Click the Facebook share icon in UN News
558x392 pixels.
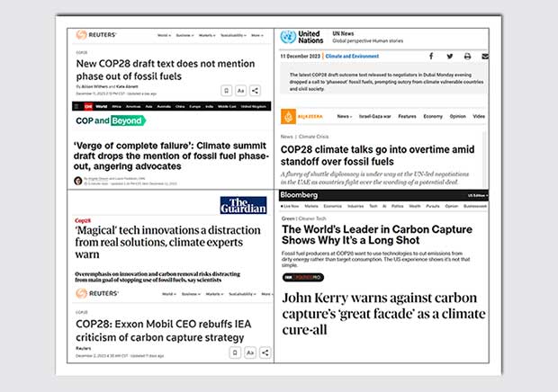pyautogui.click(x=431, y=56)
